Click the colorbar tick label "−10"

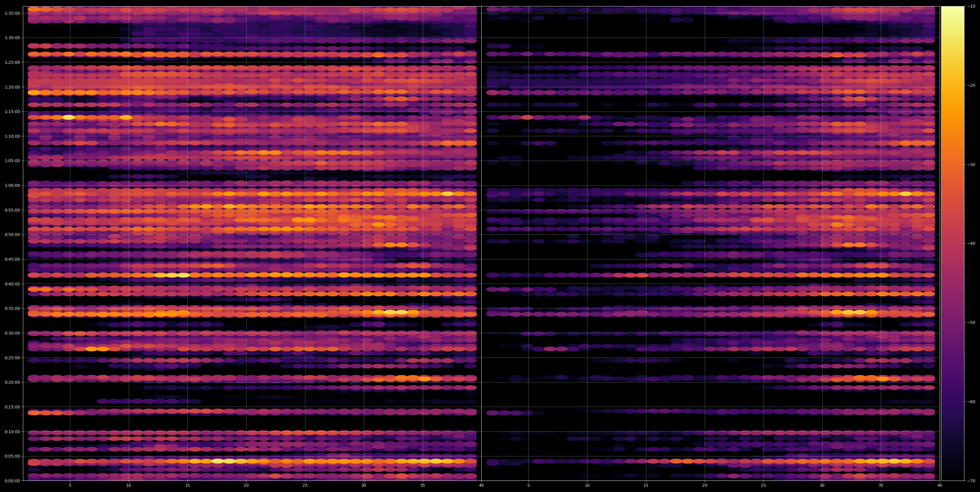click(971, 6)
